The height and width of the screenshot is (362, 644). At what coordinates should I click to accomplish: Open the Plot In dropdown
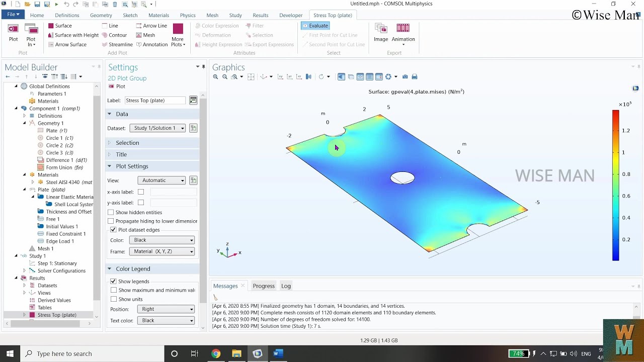(31, 35)
